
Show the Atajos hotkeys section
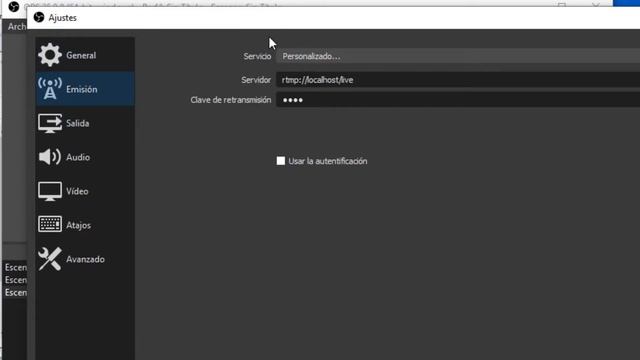point(85,225)
